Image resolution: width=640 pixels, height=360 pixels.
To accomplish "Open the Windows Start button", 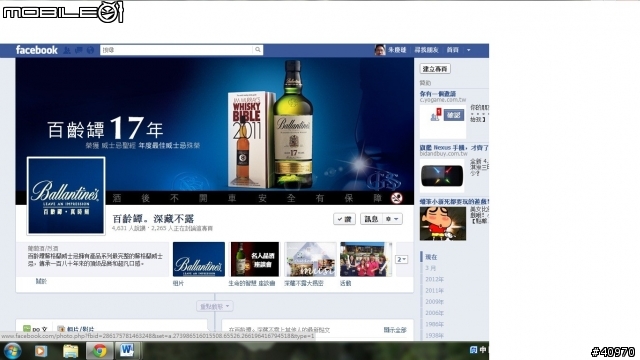I will point(13,351).
